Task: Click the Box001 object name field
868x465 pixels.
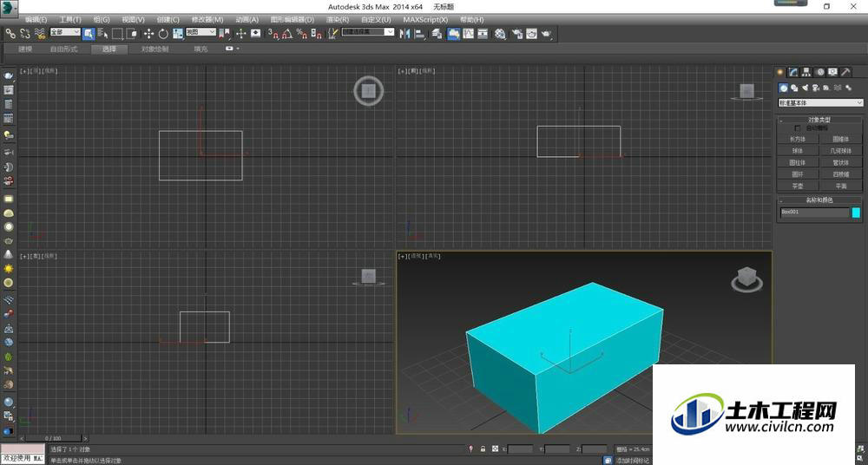Action: [814, 213]
